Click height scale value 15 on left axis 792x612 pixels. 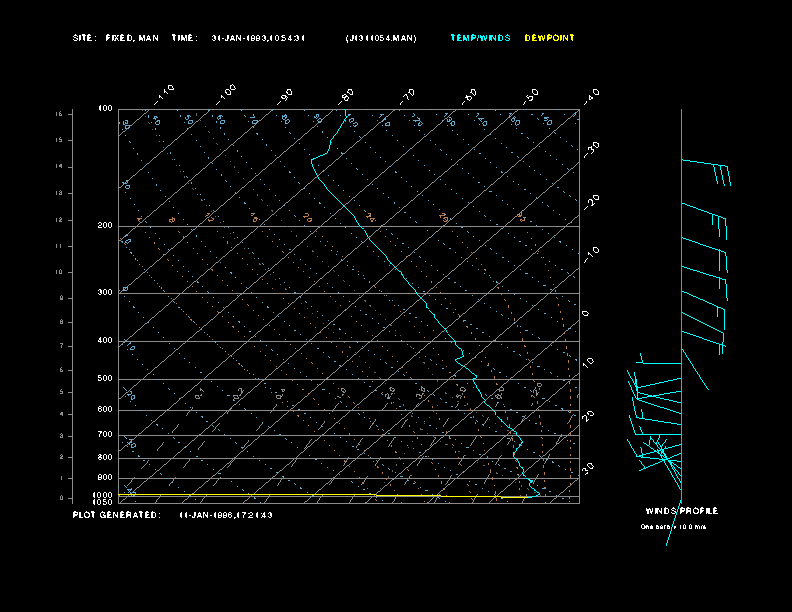(59, 115)
